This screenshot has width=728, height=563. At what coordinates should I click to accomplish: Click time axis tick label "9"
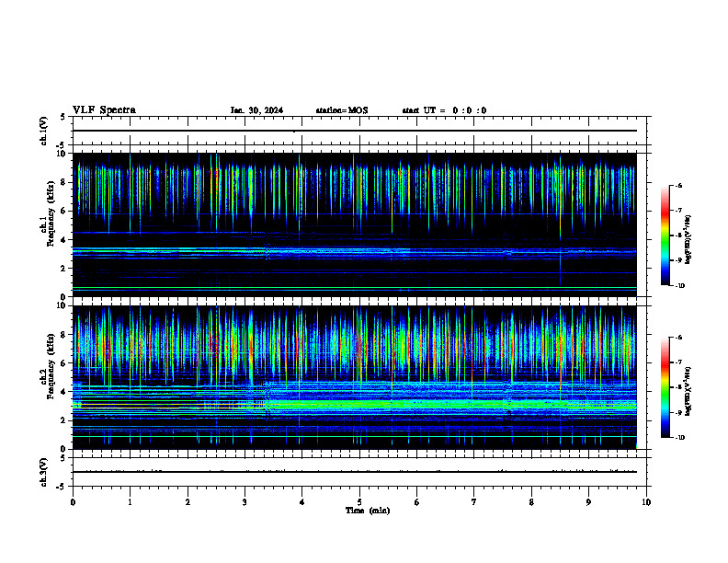588,502
